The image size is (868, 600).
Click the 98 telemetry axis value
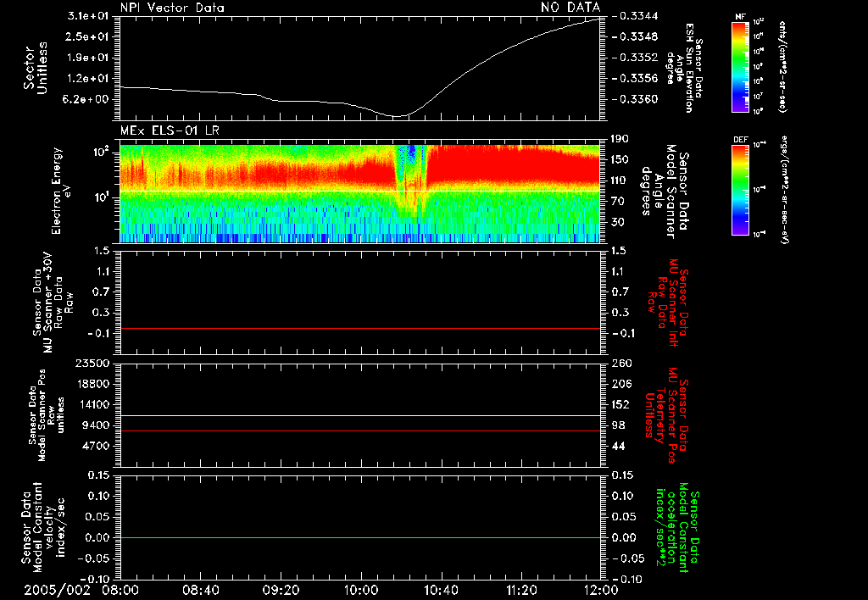(618, 425)
